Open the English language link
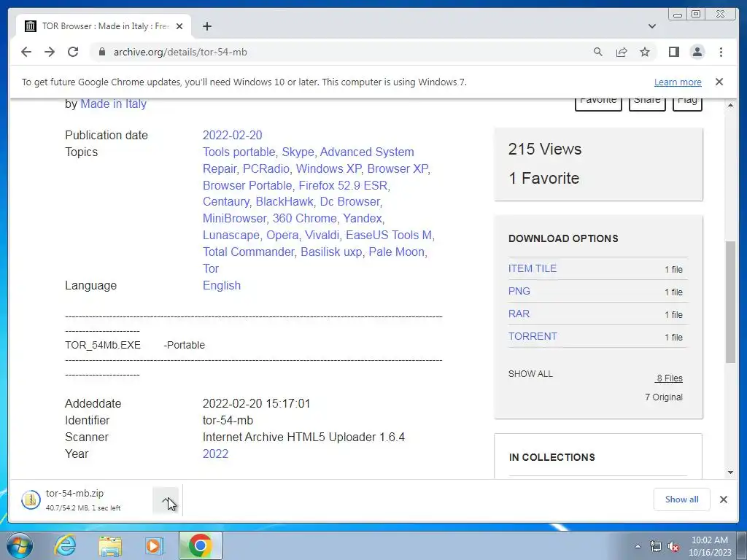Image resolution: width=747 pixels, height=560 pixels. [x=222, y=285]
